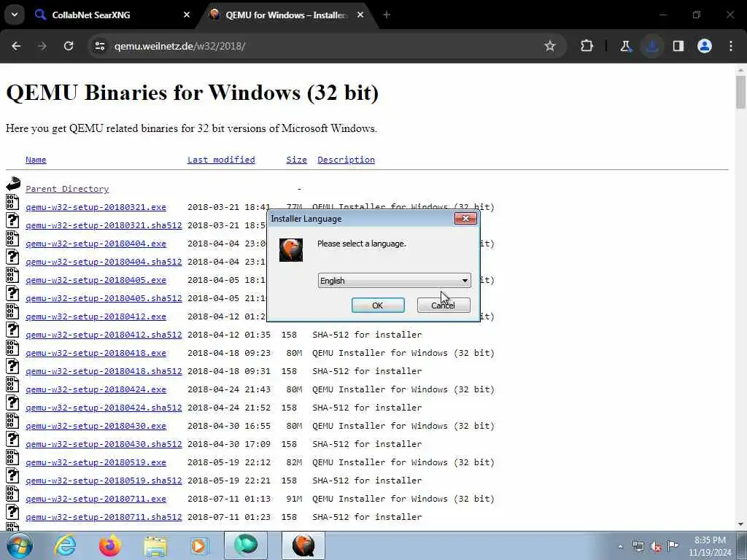Open the Windows Start menu
Image resolution: width=747 pixels, height=560 pixels.
(19, 545)
